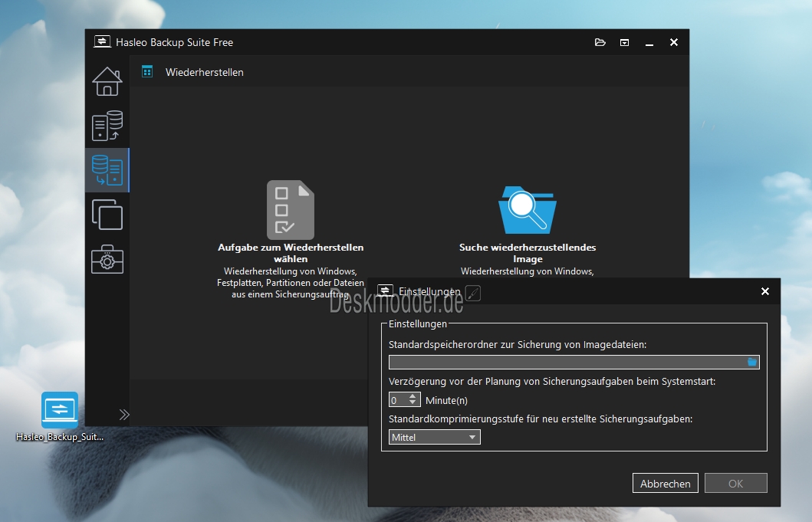The width and height of the screenshot is (812, 522).
Task: Select 'Aufgabe zum Wiederherstellen wählen' title
Action: pyautogui.click(x=291, y=253)
